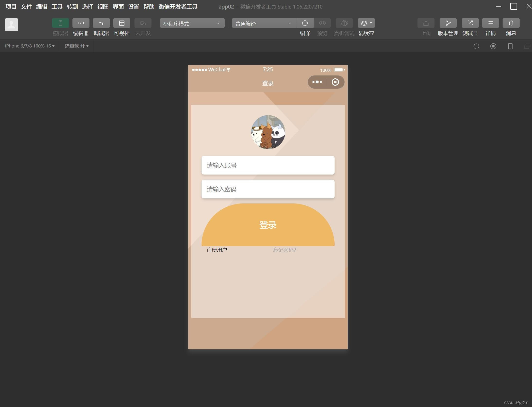Click the 版本管理 label

(x=448, y=33)
